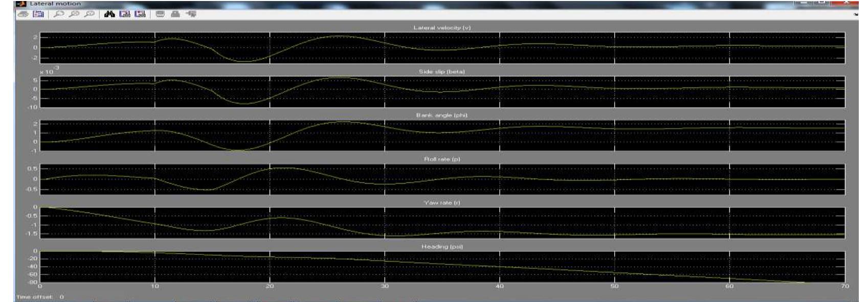The width and height of the screenshot is (868, 302).
Task: Click the "Lateral velocity (v)" title text
Action: [x=442, y=28]
